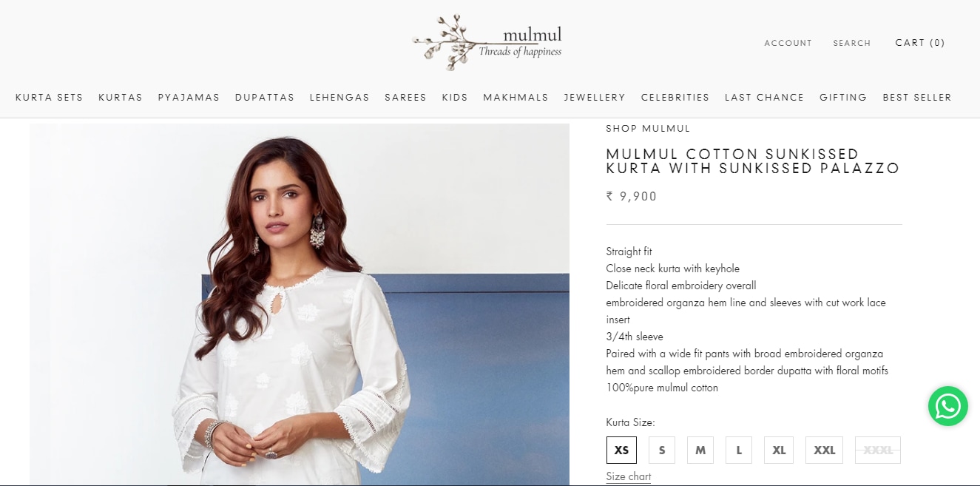Open the Kurta Sets menu
Image resolution: width=980 pixels, height=486 pixels.
click(x=50, y=98)
